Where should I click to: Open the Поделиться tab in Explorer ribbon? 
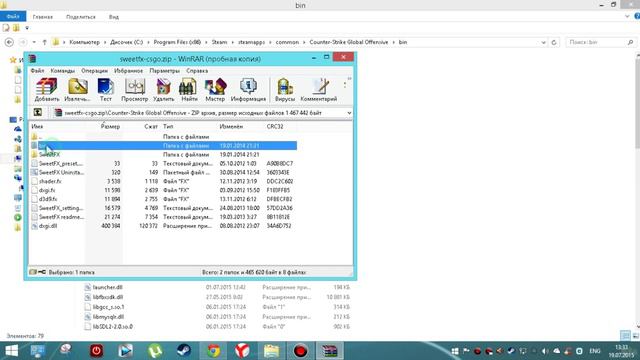[81, 17]
